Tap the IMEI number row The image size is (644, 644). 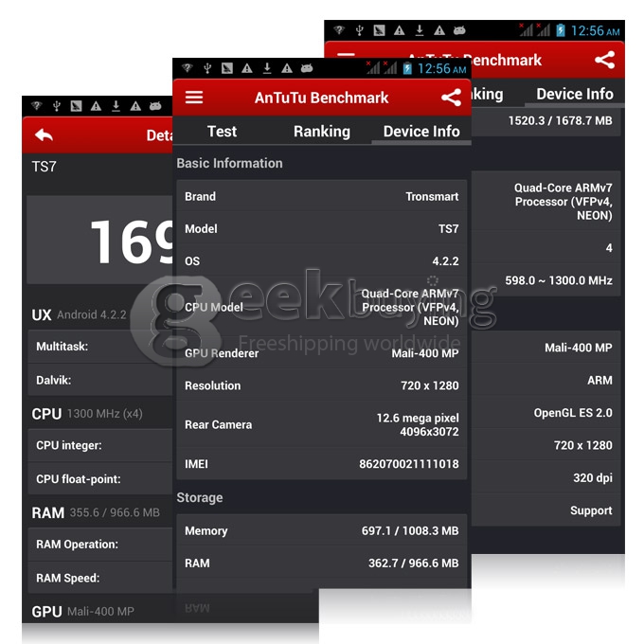[x=322, y=464]
